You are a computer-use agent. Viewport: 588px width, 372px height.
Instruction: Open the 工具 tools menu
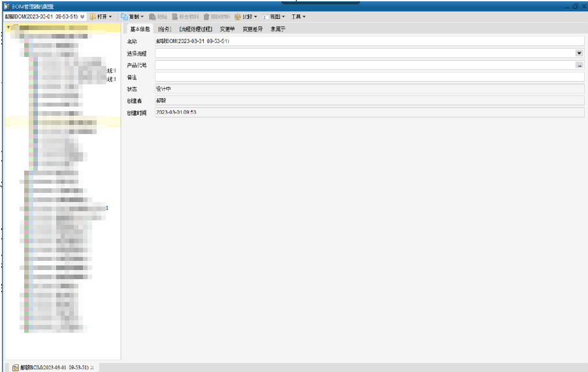coord(299,16)
